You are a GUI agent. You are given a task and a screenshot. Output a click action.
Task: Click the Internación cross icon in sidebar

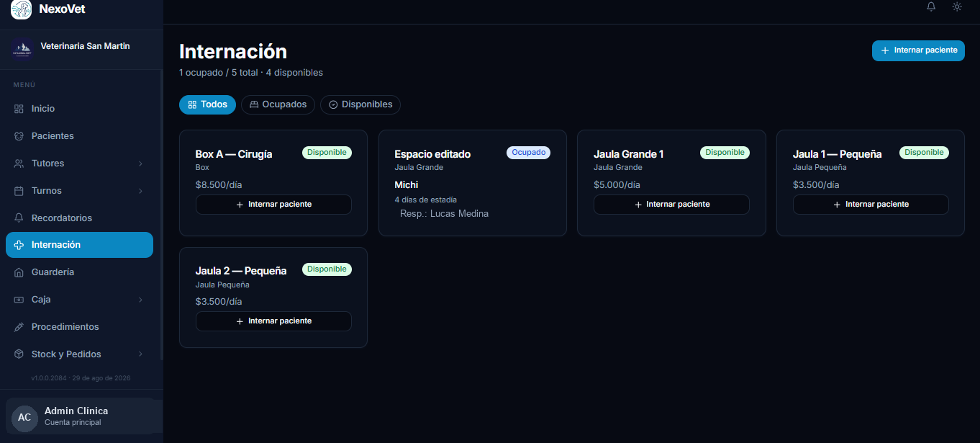point(19,245)
